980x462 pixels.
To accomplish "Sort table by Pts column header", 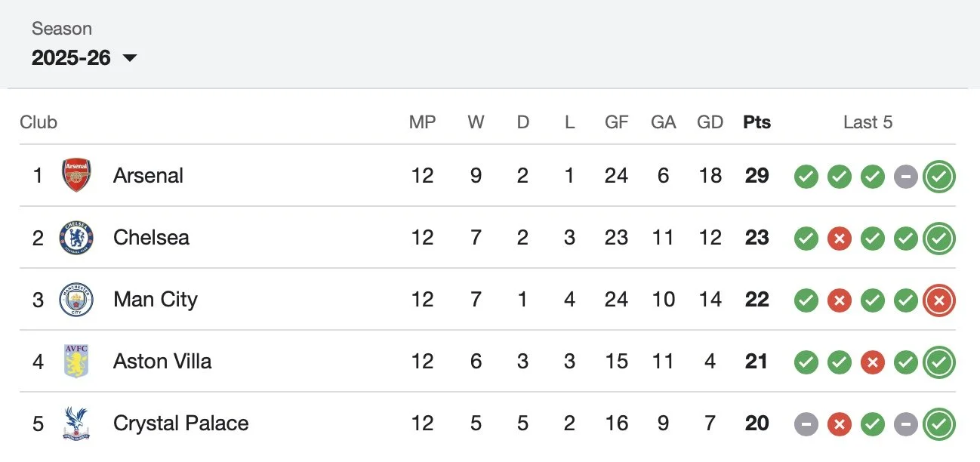I will pos(757,122).
